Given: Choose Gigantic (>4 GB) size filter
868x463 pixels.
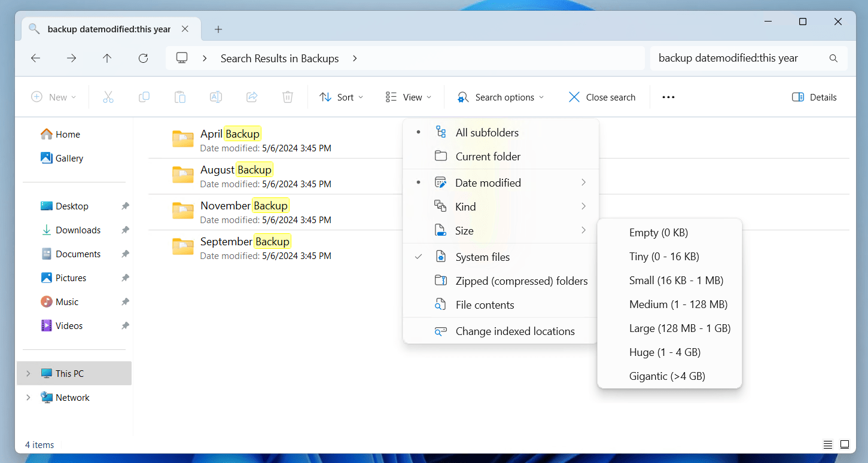Looking at the screenshot, I should click(667, 376).
